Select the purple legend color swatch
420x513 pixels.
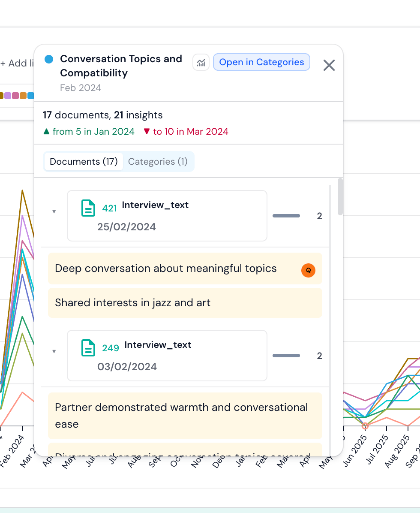point(8,96)
